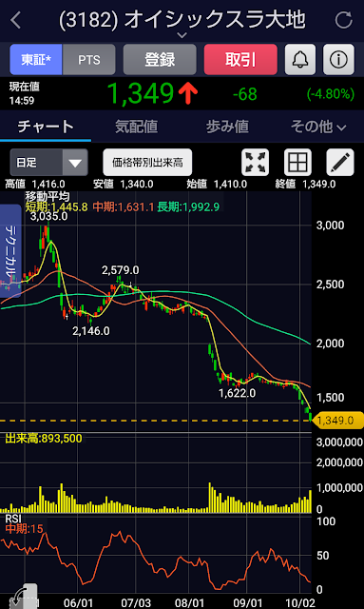Tap the 現在値 14:59 time label
Viewport: 364px width, 609px height.
tap(24, 93)
